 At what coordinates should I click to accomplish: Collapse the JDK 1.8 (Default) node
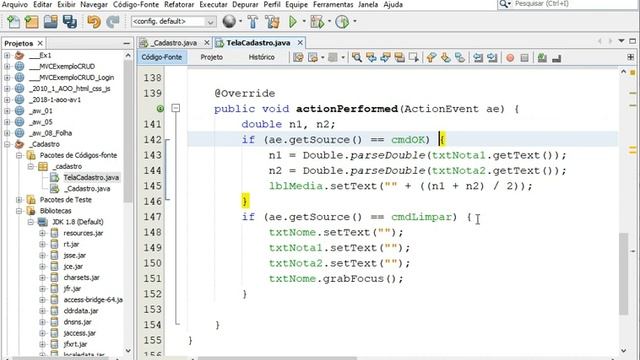point(31,222)
